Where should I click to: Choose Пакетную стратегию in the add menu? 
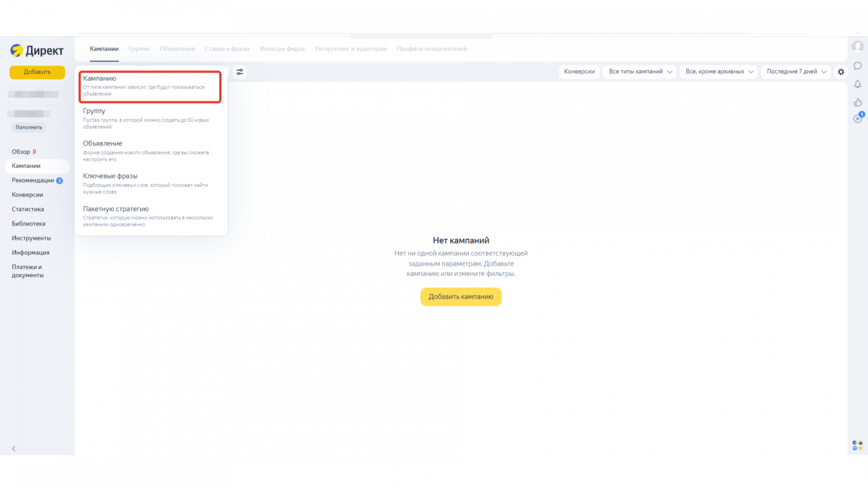tap(150, 216)
